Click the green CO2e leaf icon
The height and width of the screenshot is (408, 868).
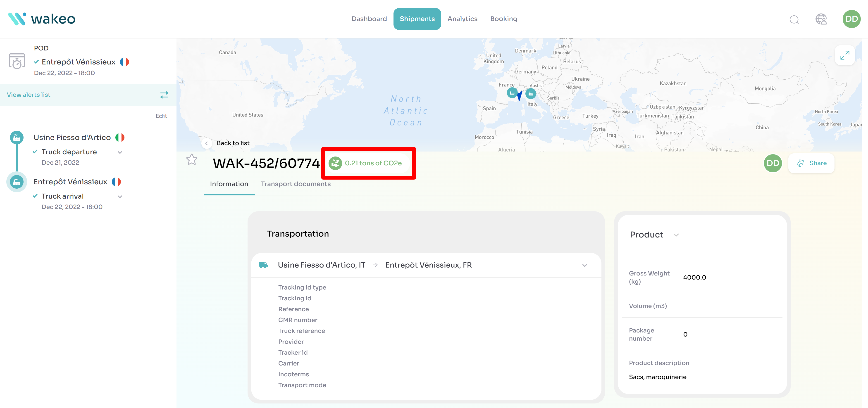(335, 163)
